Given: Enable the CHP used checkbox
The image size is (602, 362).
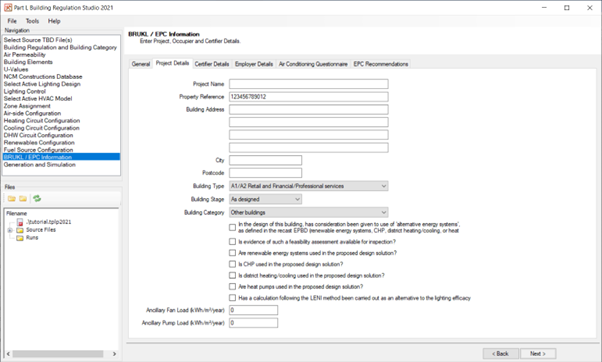Looking at the screenshot, I should click(232, 264).
